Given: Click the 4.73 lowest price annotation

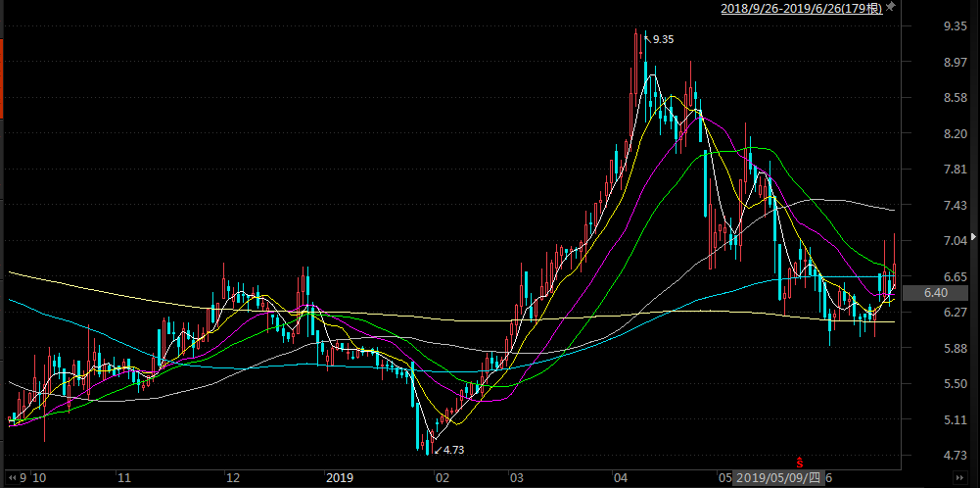Looking at the screenshot, I should [x=452, y=450].
